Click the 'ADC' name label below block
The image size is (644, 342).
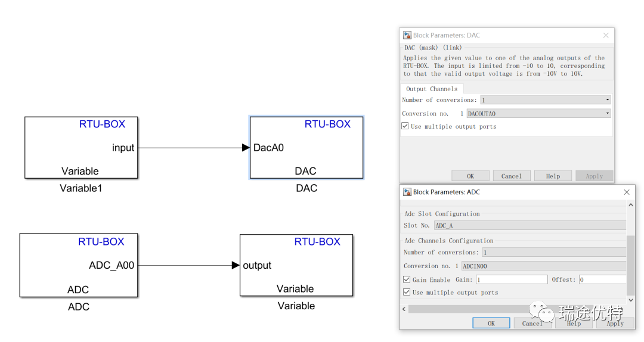[79, 307]
